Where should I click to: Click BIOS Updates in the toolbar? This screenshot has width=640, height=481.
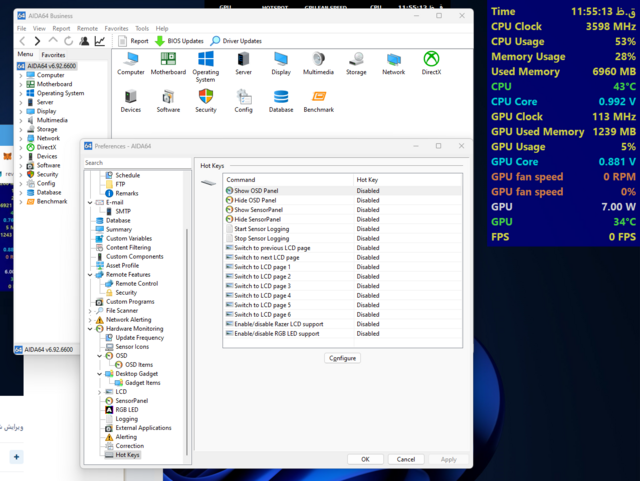coord(179,41)
